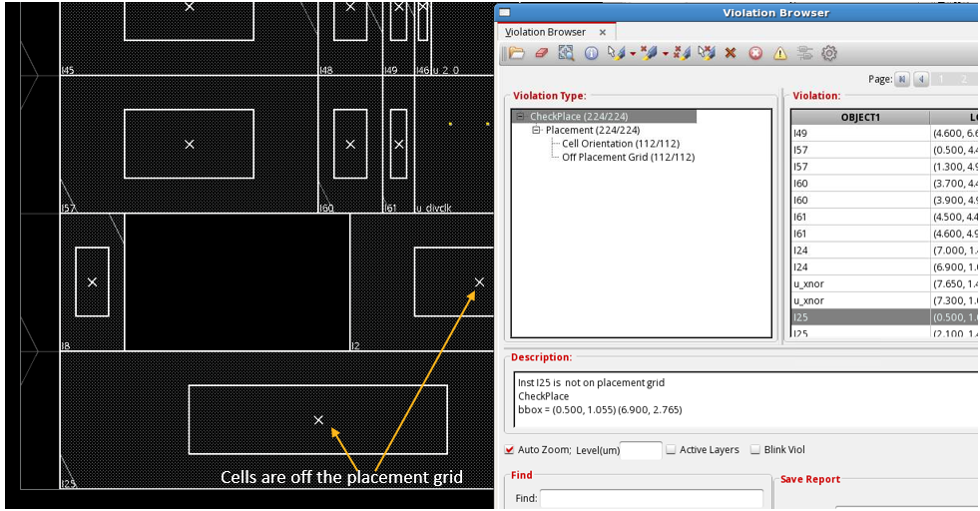Zoom to the selected violation with the magnifier icon

coord(566,53)
